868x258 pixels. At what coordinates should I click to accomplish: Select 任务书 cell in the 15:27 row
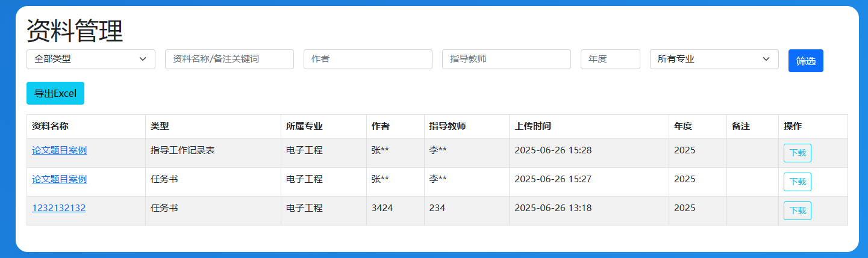tap(213, 182)
